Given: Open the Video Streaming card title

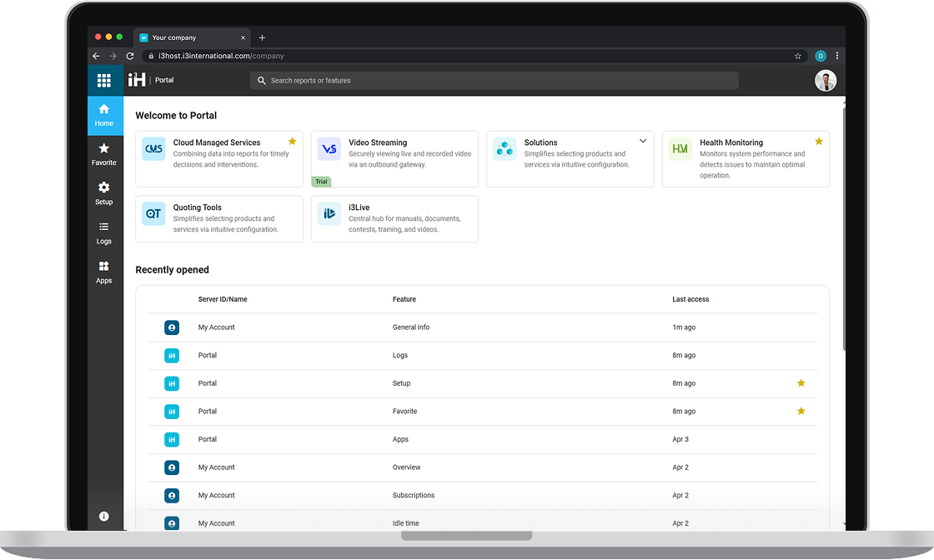Looking at the screenshot, I should [378, 142].
